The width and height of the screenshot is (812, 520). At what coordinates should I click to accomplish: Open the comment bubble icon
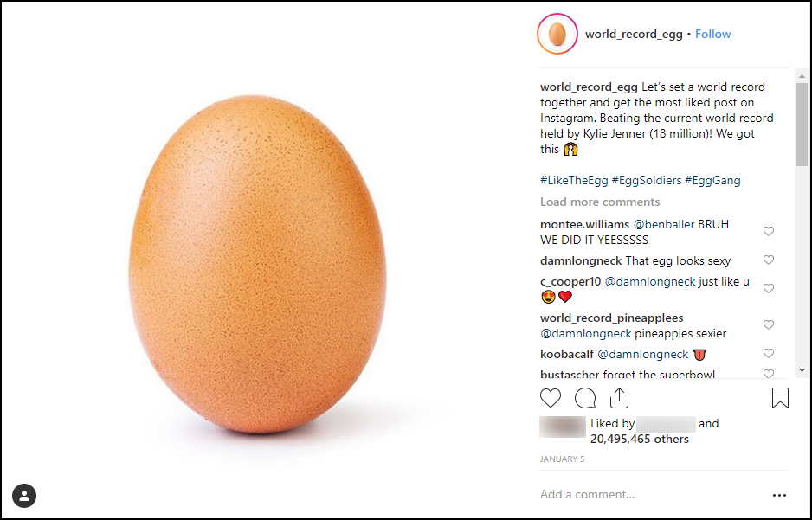click(585, 398)
